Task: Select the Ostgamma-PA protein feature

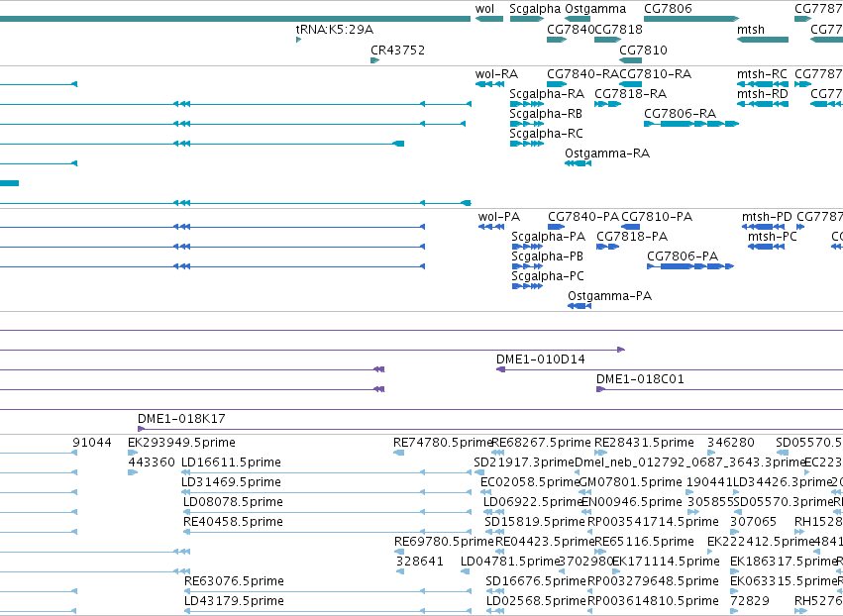Action: point(580,306)
